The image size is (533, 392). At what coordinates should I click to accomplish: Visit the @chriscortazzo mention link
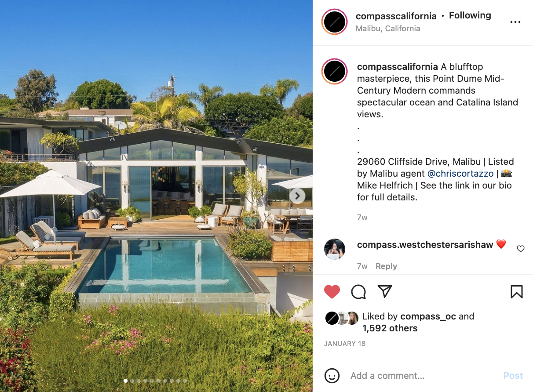460,174
